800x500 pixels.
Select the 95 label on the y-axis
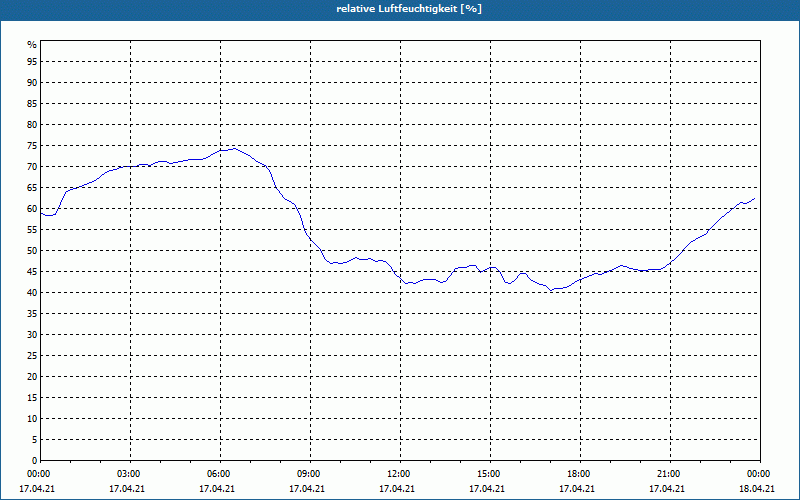click(32, 62)
